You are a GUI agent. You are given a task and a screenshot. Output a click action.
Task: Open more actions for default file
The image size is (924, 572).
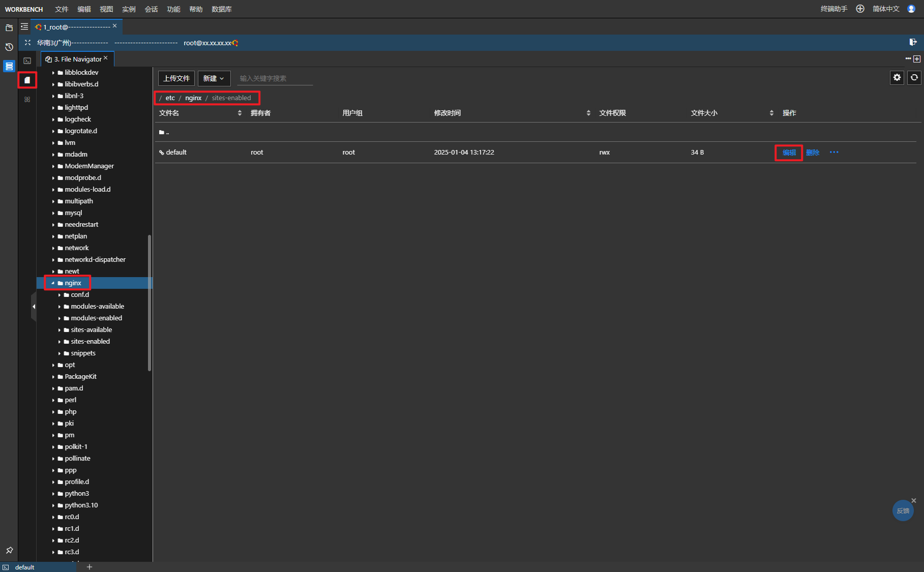click(x=834, y=152)
